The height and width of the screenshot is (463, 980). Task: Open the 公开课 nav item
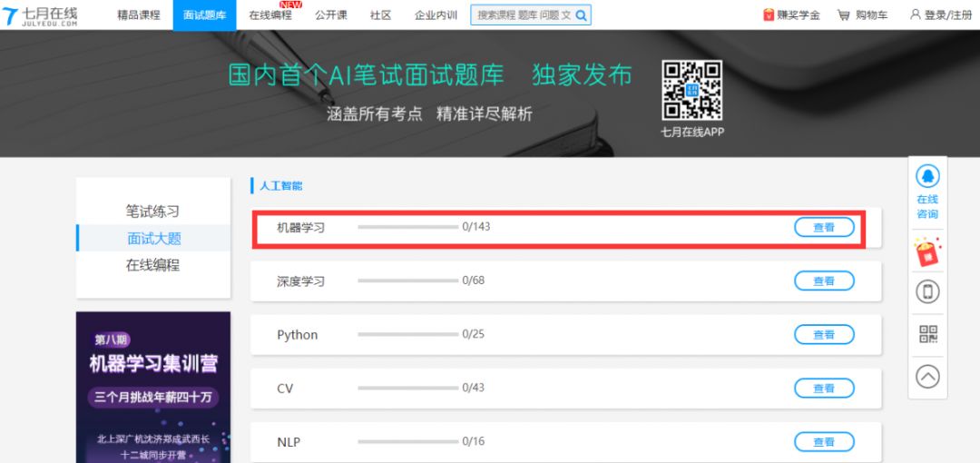331,15
